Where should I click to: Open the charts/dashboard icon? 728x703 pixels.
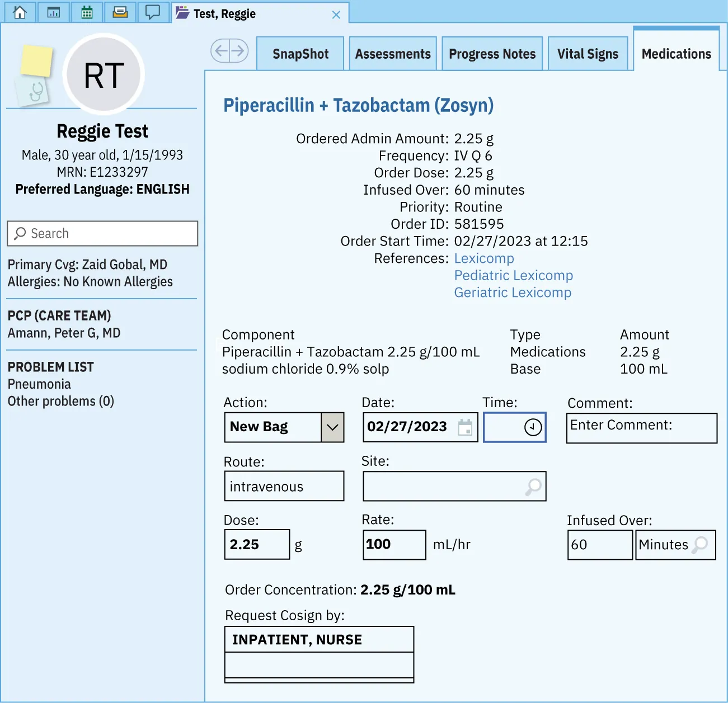click(53, 12)
